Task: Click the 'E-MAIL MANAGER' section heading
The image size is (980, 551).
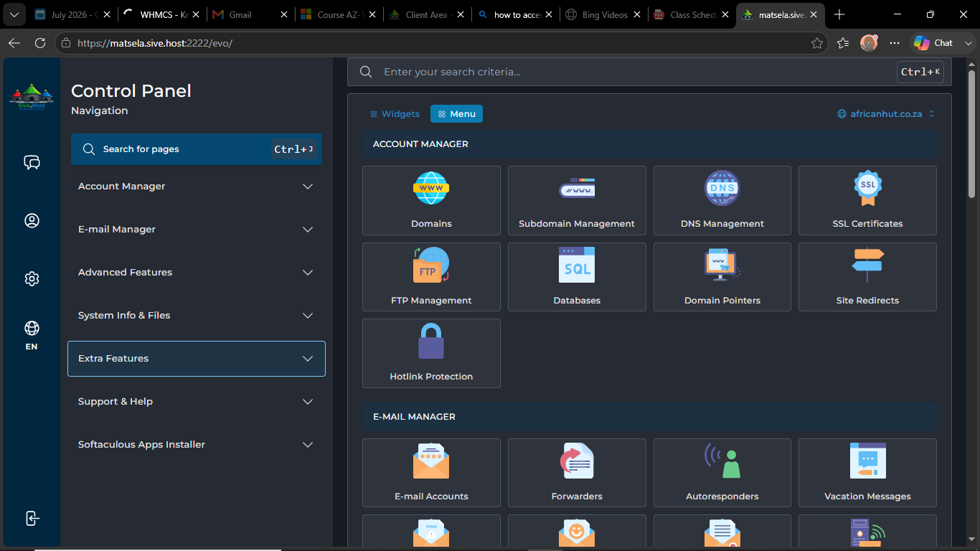Action: pyautogui.click(x=414, y=417)
